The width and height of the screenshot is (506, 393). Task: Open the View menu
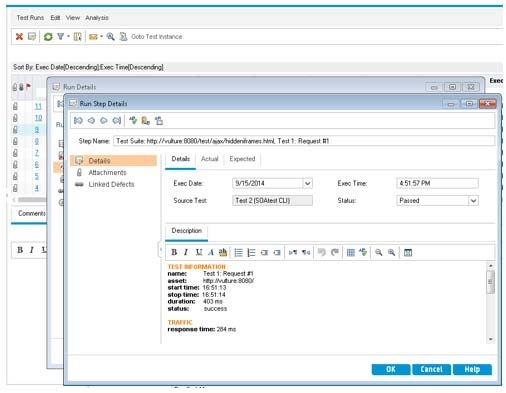click(x=73, y=18)
